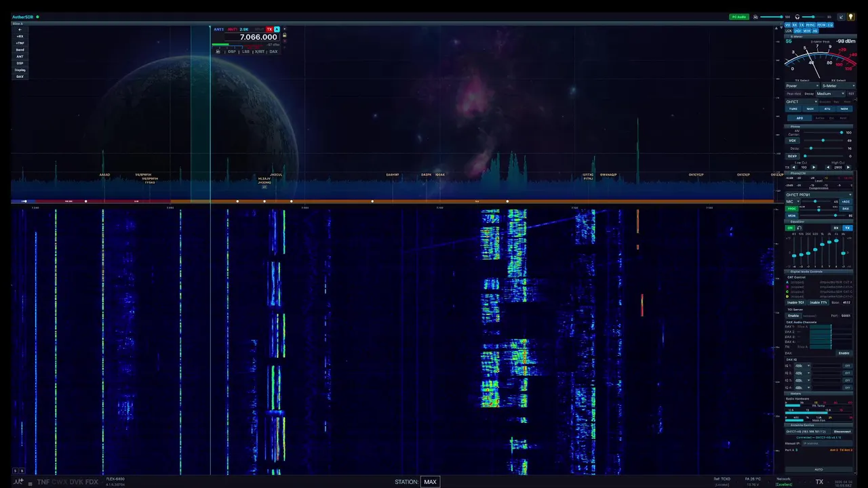Close slice A flag with X icon
This screenshot has width=868, height=488.
pos(284,28)
